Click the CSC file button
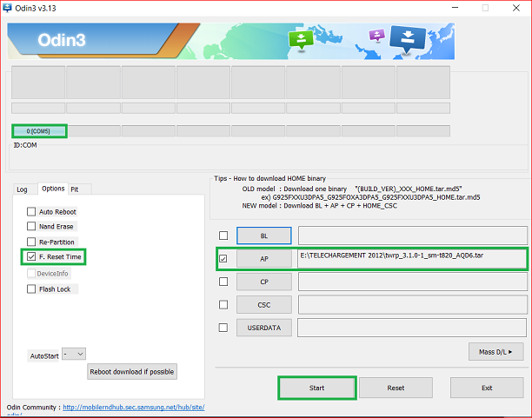Image resolution: width=532 pixels, height=418 pixels. point(264,305)
